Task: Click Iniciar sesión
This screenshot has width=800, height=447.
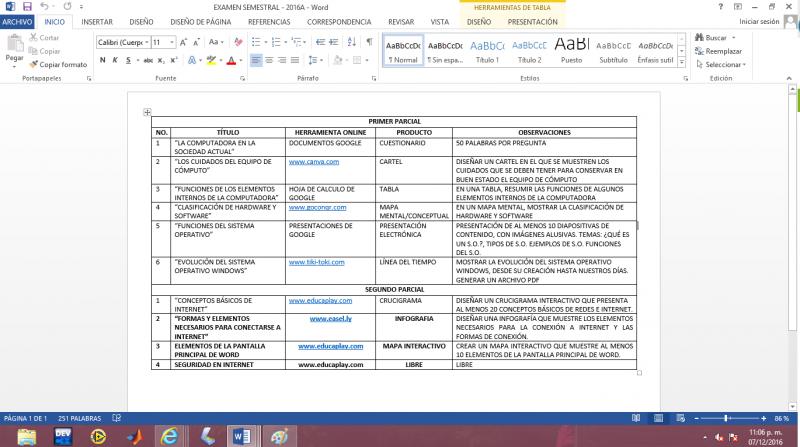Action: 759,21
